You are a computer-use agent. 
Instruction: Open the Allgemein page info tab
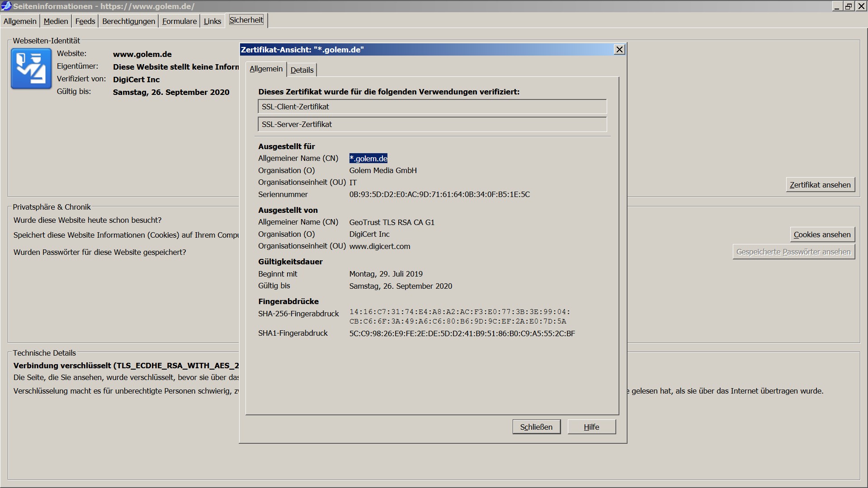click(x=20, y=21)
